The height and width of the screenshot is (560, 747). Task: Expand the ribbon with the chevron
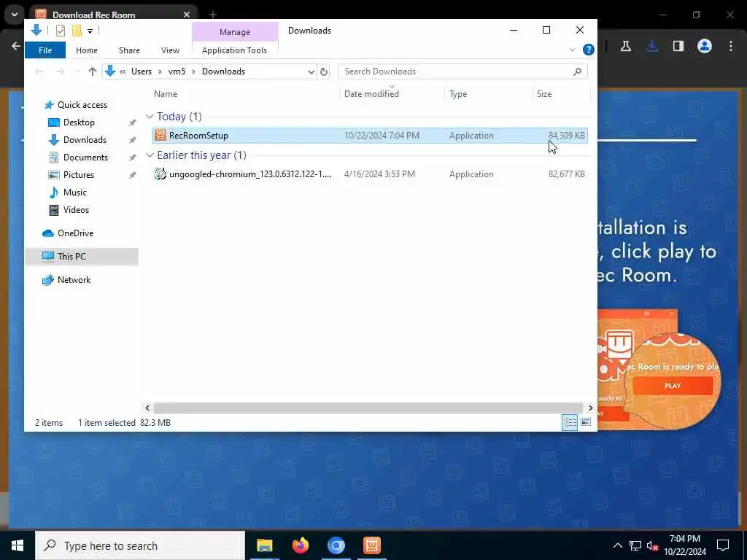coord(572,50)
